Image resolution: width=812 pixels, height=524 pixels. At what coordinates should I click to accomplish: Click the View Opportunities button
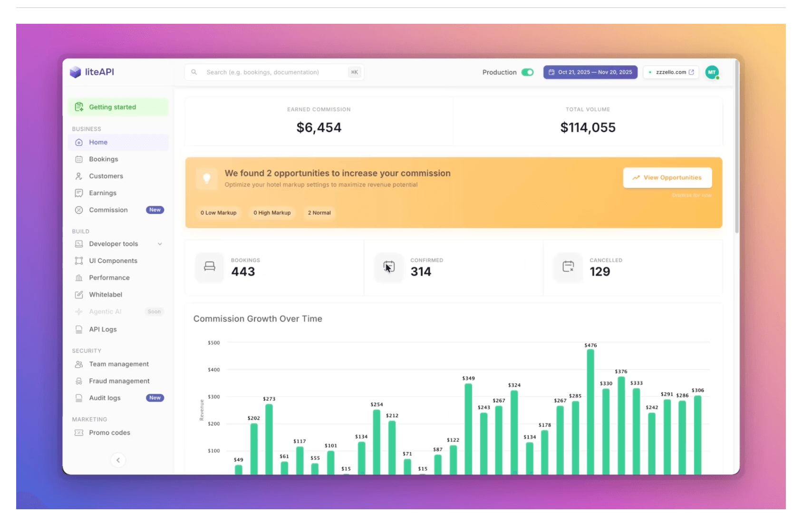667,178
